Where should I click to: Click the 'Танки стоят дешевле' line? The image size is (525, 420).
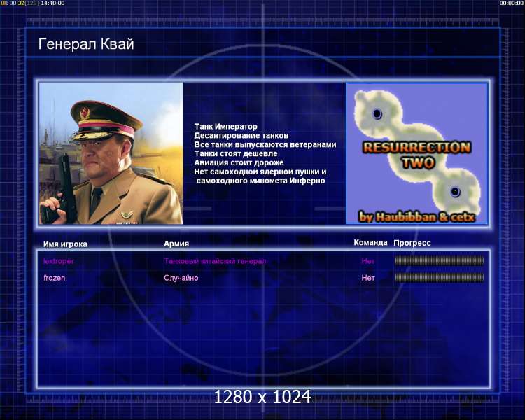coord(236,154)
